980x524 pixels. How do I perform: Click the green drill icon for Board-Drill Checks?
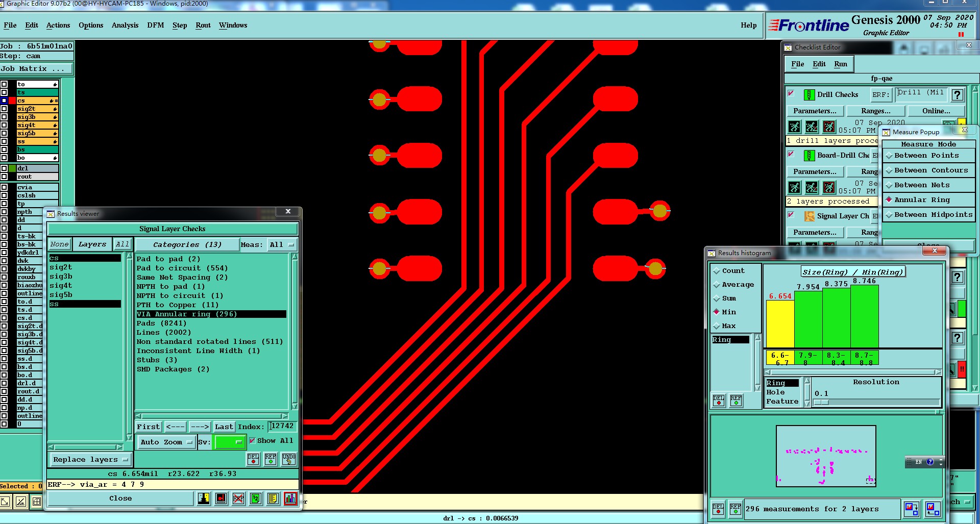(x=809, y=156)
